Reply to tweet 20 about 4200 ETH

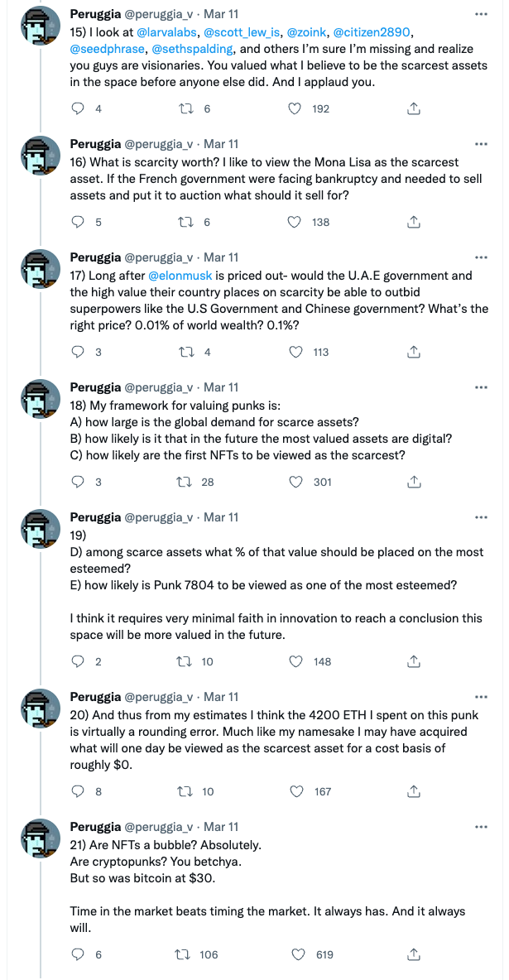pyautogui.click(x=78, y=791)
